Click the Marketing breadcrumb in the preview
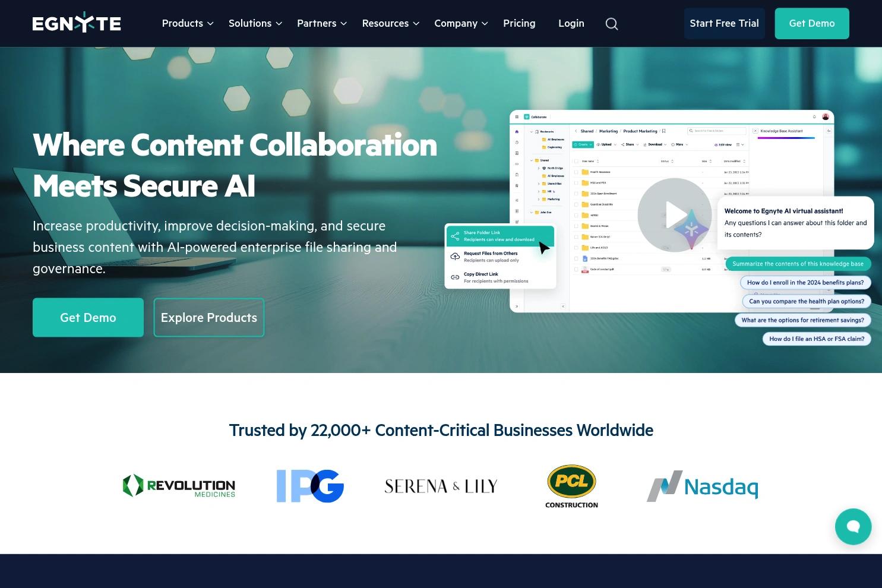The height and width of the screenshot is (588, 882). tap(608, 131)
